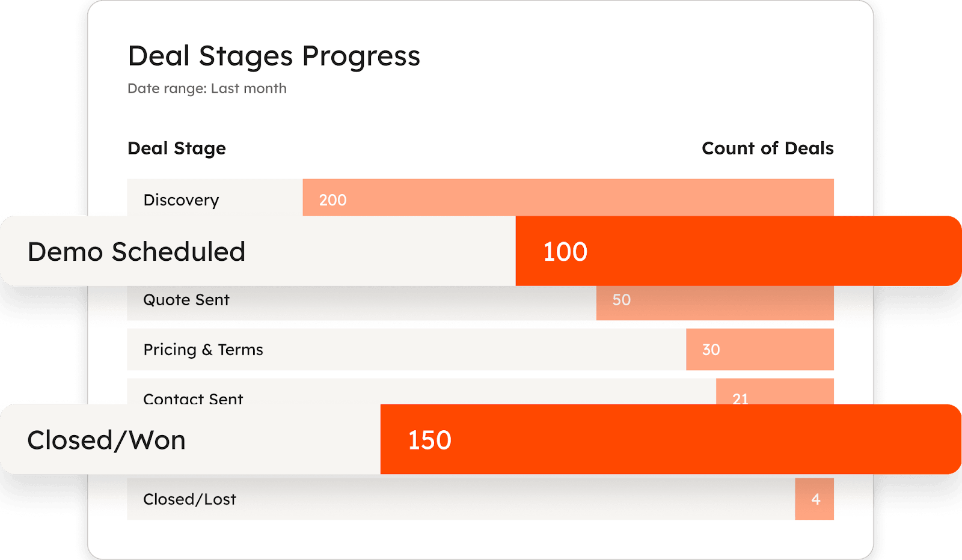Click the number 150 in Closed/Won row

click(x=429, y=440)
